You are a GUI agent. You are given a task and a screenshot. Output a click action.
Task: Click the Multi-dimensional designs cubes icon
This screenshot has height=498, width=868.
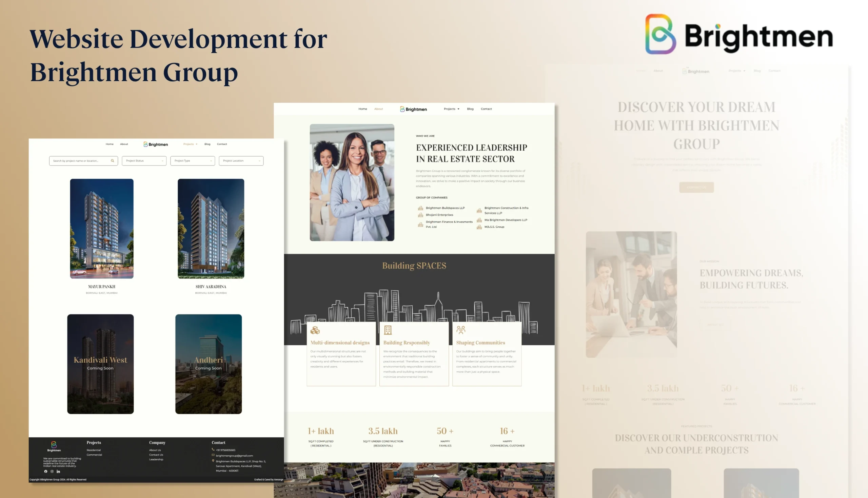pos(315,330)
